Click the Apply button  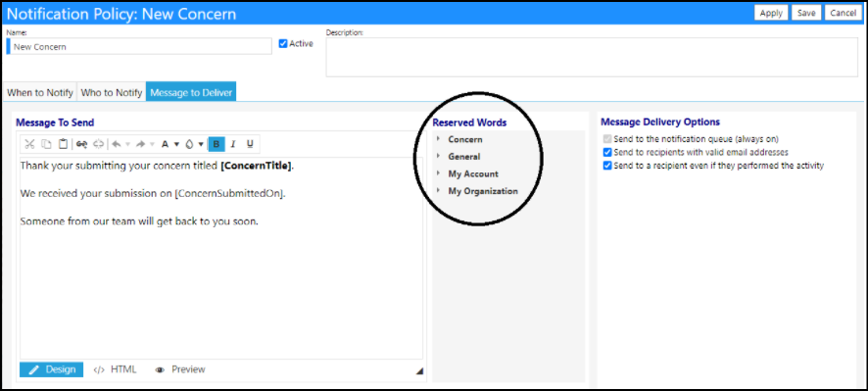[x=771, y=14]
